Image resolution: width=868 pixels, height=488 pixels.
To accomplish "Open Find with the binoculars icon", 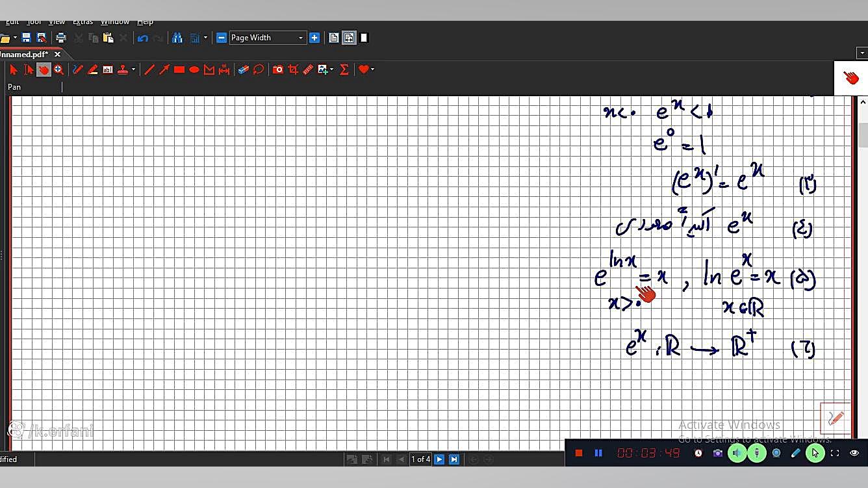I will (177, 38).
